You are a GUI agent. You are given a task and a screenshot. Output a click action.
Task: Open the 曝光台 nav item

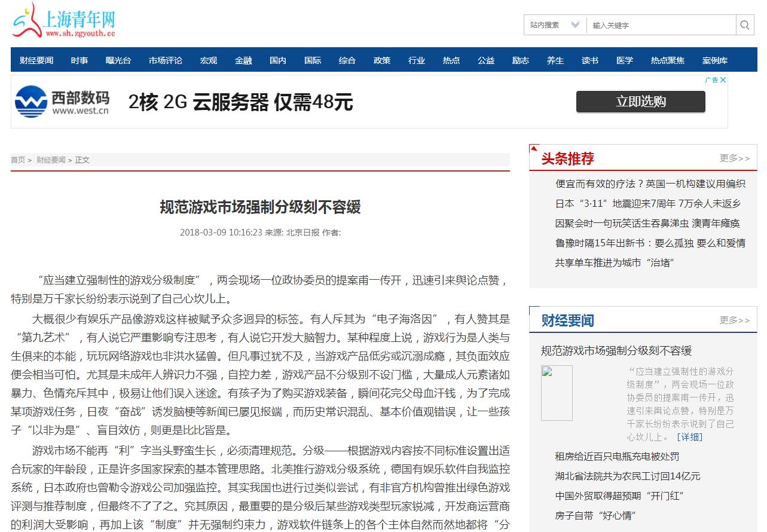click(x=118, y=60)
